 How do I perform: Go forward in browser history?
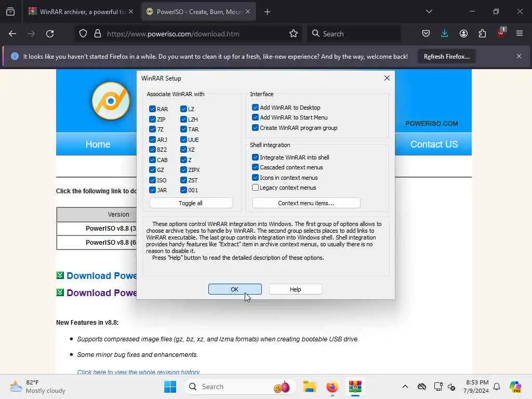point(31,34)
